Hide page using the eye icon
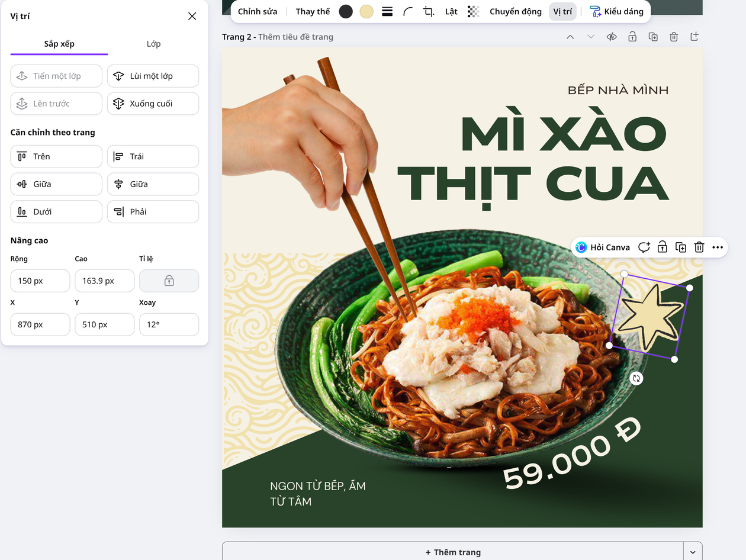This screenshot has width=746, height=560. click(612, 37)
